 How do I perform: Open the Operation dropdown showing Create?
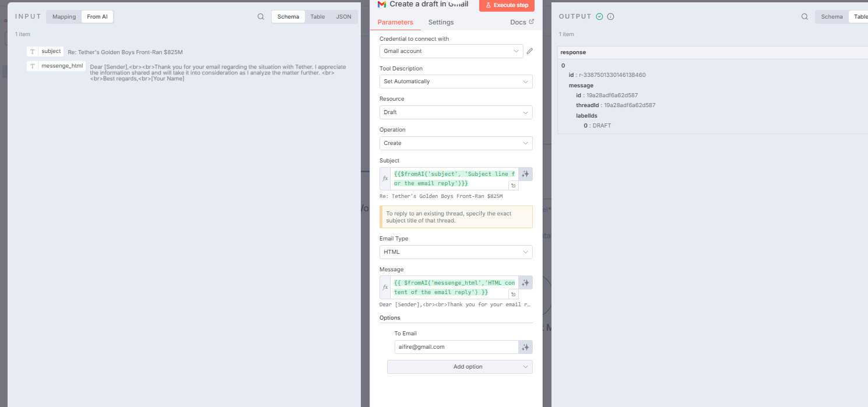[456, 143]
